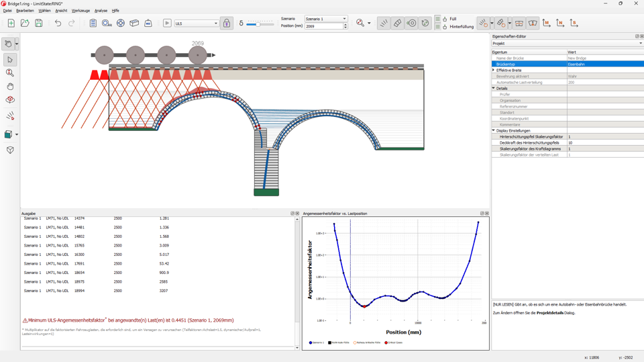Click the selection mode tool at sidebar top
The image size is (644, 362).
(x=8, y=44)
